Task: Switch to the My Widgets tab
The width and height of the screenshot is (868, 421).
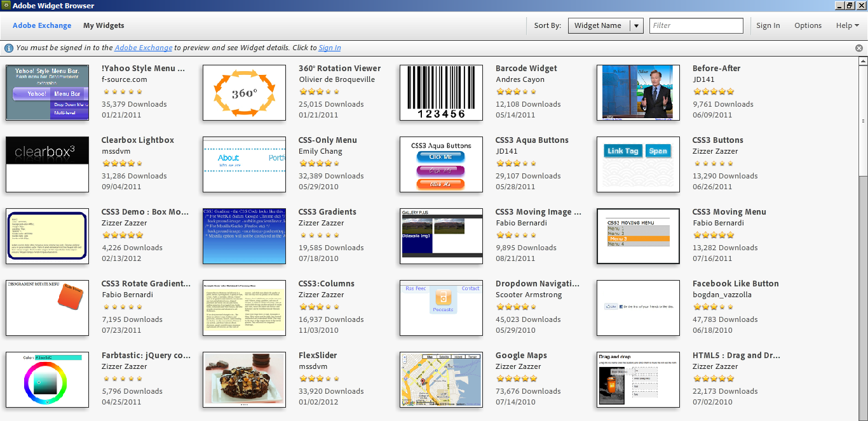Action: (104, 25)
